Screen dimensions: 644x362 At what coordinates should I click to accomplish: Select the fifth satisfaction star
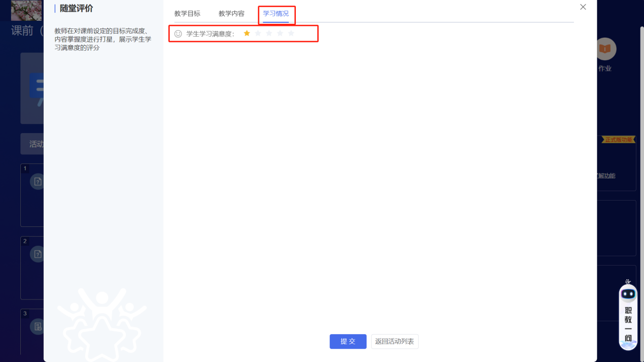[x=291, y=32]
